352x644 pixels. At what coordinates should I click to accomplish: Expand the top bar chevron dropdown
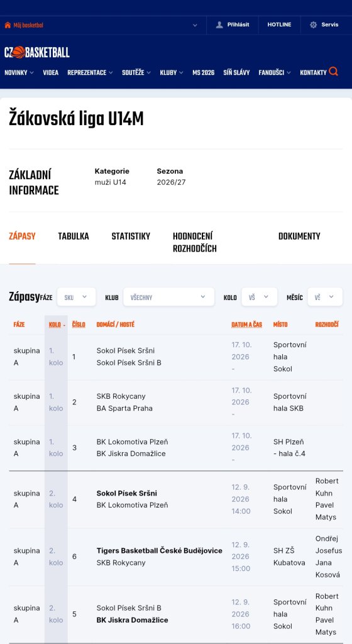(195, 25)
